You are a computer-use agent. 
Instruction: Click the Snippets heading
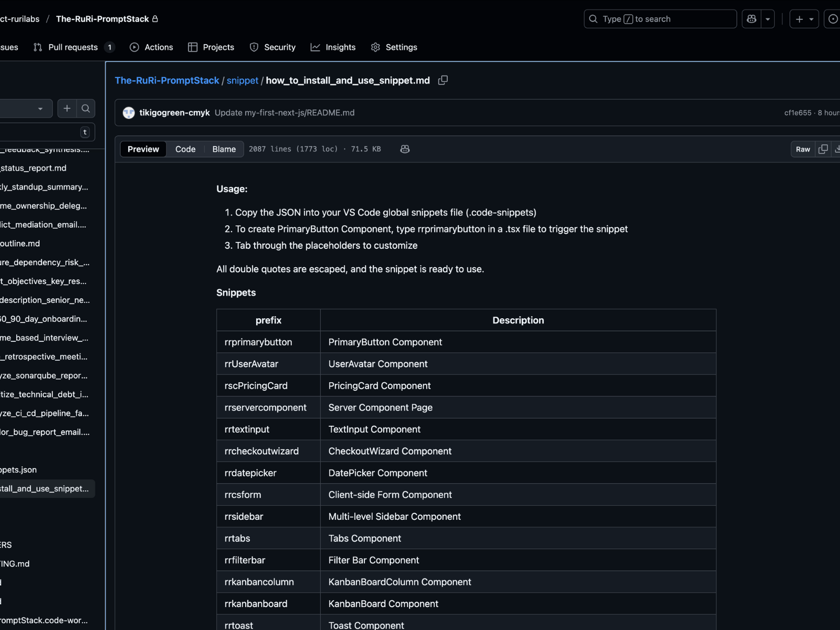236,292
